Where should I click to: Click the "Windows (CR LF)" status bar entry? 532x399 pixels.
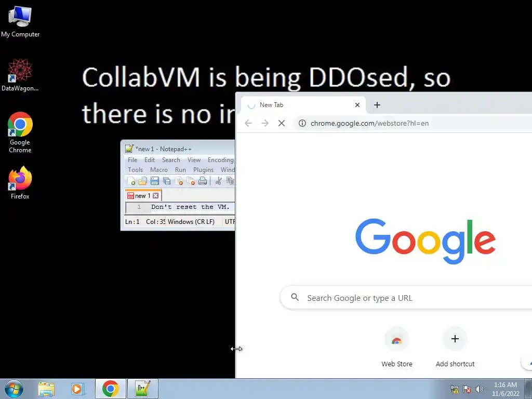[x=191, y=221]
